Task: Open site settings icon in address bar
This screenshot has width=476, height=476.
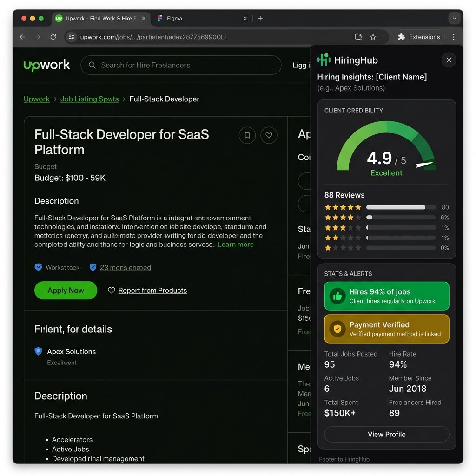Action: tap(72, 37)
